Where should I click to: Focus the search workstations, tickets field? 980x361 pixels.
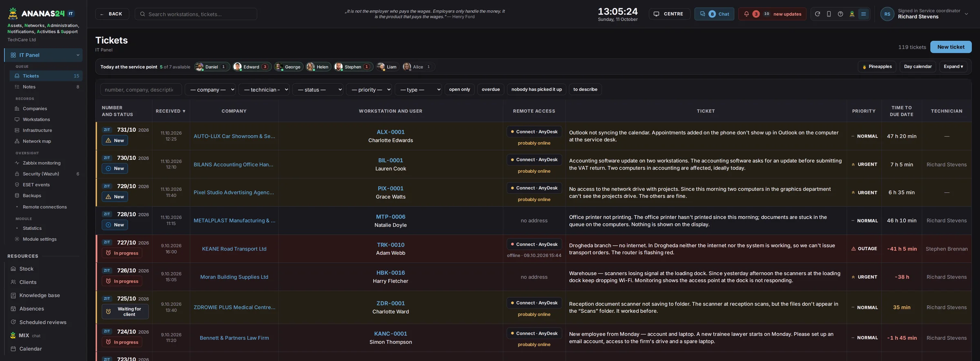(x=196, y=14)
